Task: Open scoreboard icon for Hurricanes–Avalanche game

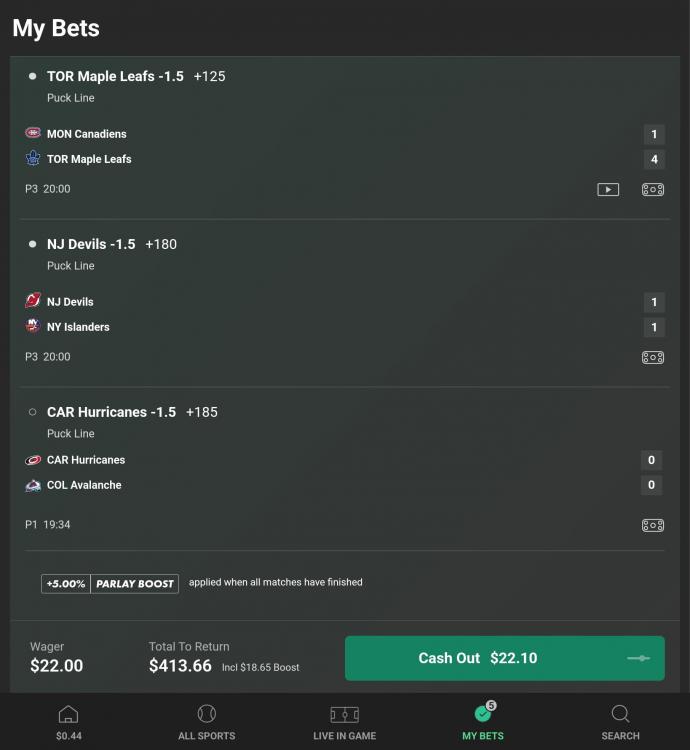Action: point(653,525)
